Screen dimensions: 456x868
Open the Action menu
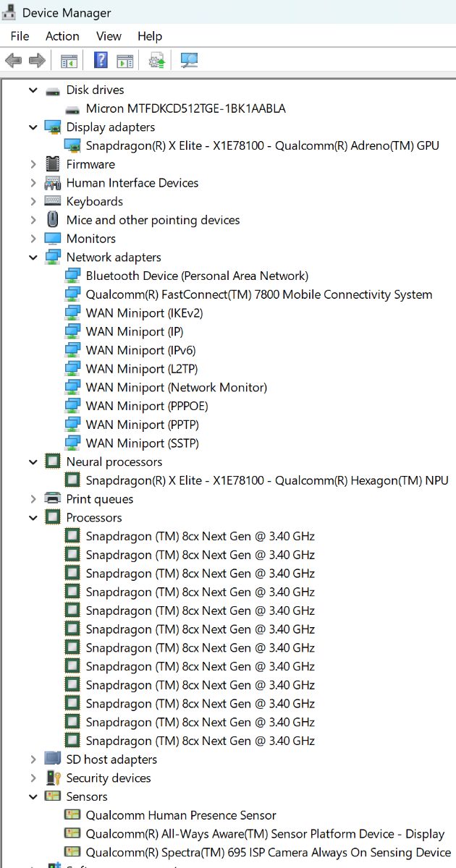tap(62, 36)
